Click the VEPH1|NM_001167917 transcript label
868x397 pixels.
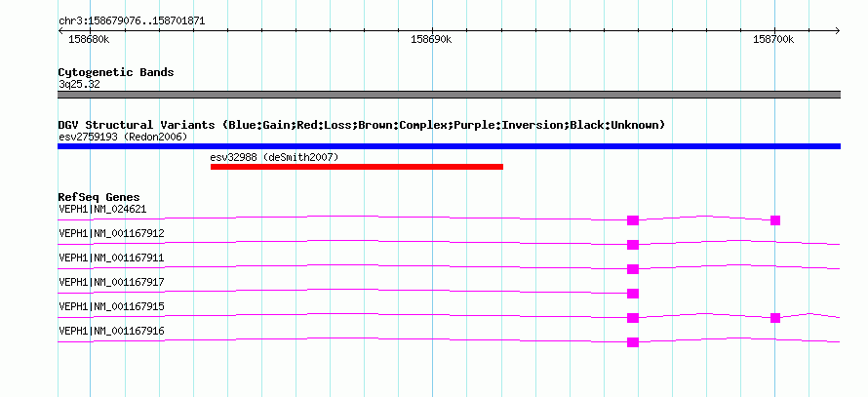111,282
